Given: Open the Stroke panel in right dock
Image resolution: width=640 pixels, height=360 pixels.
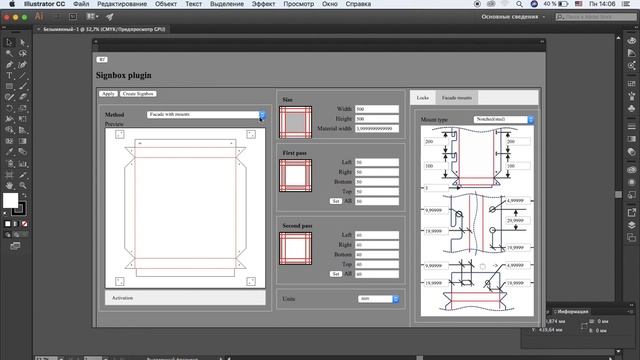Looking at the screenshot, I should [x=631, y=127].
